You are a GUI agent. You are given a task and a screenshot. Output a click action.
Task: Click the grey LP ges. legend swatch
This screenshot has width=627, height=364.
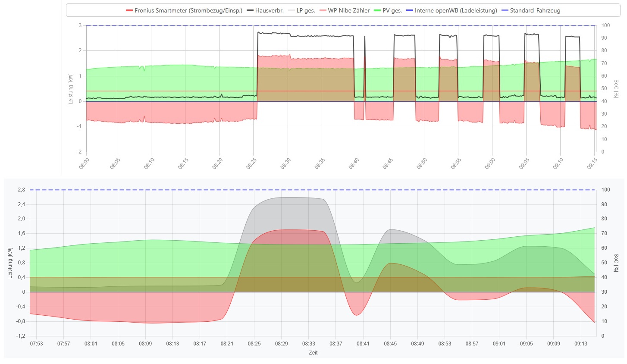292,10
